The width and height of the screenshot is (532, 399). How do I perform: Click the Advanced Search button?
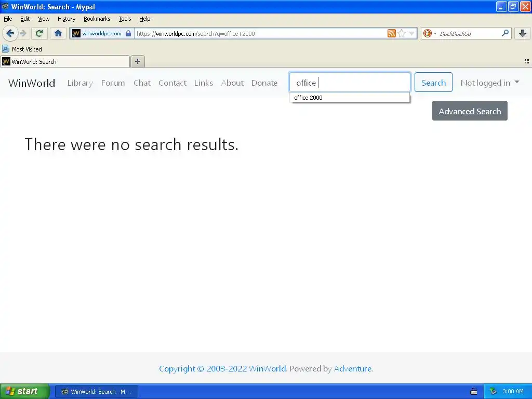[470, 111]
